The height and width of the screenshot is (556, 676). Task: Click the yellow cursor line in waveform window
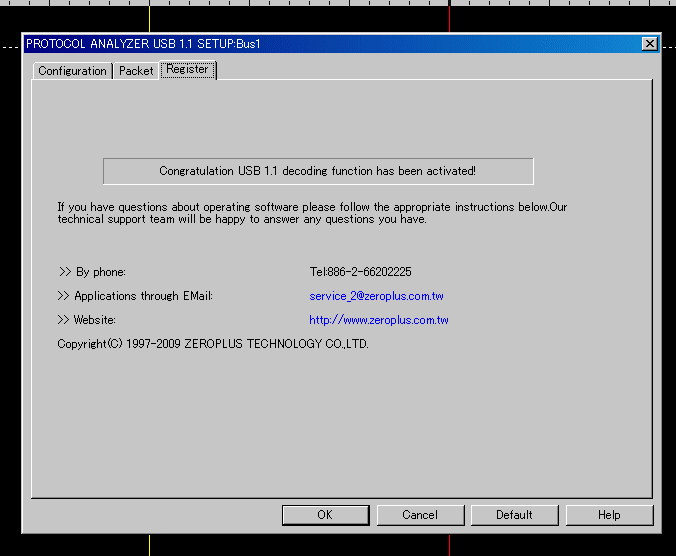click(150, 19)
